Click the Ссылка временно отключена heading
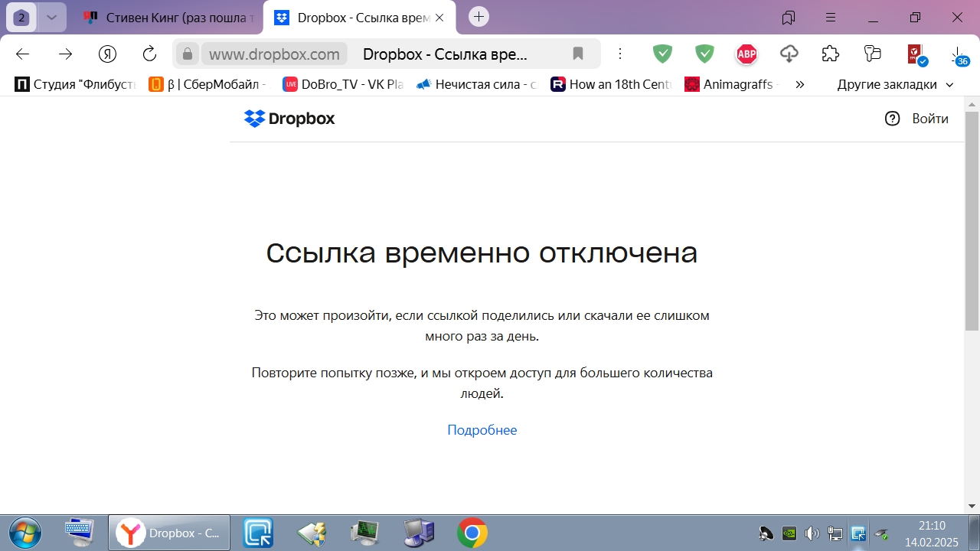 (x=482, y=253)
